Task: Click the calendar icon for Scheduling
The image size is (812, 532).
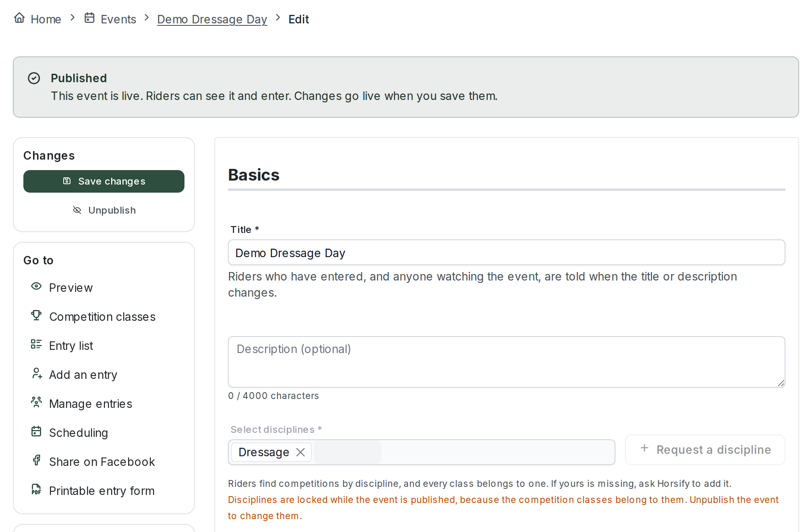Action: [36, 432]
